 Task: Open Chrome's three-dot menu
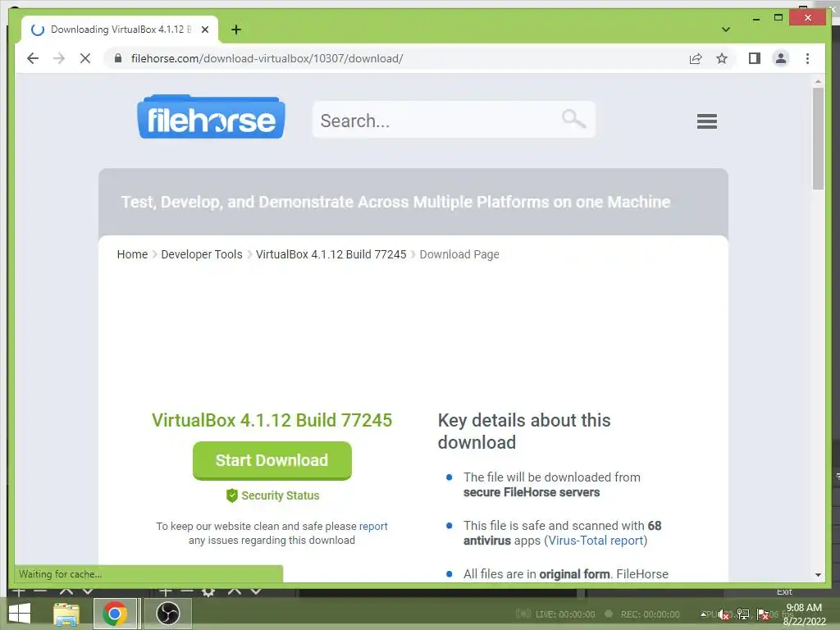[807, 58]
